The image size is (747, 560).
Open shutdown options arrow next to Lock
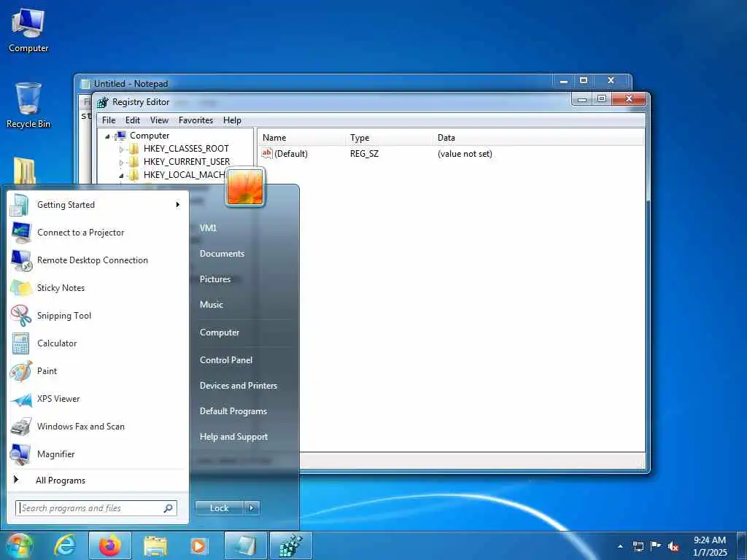pyautogui.click(x=252, y=508)
